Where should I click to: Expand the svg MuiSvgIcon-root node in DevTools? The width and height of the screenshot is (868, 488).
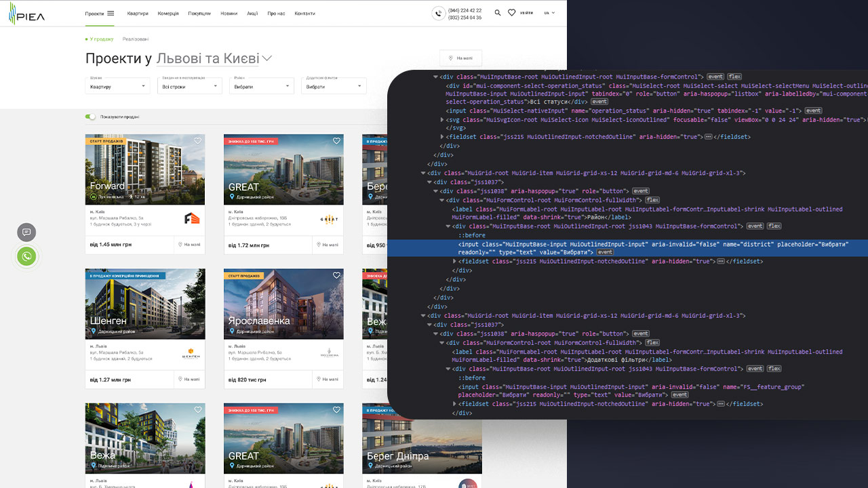[443, 119]
